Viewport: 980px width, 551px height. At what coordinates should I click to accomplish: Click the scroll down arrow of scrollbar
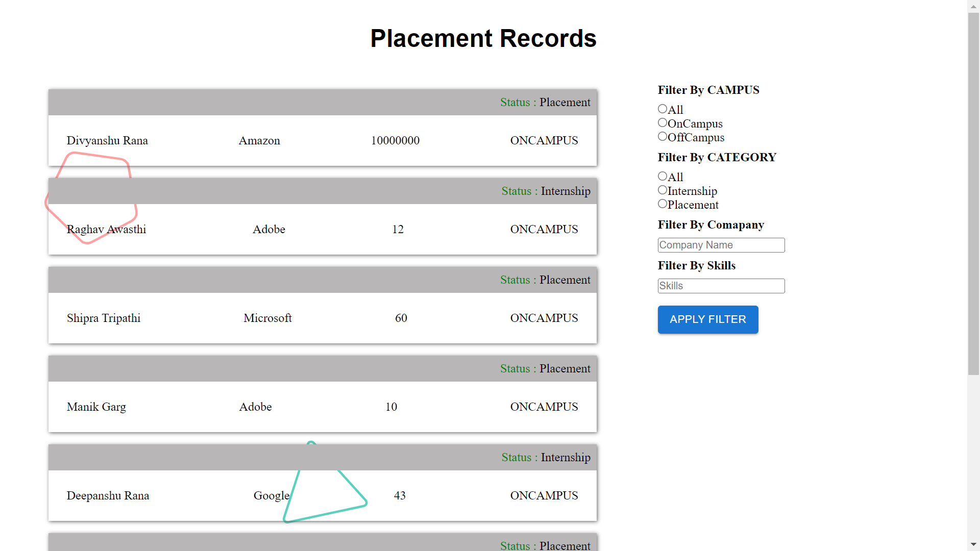click(973, 544)
